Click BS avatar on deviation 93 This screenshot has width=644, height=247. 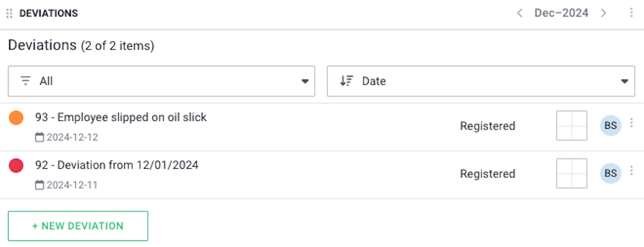tap(610, 125)
